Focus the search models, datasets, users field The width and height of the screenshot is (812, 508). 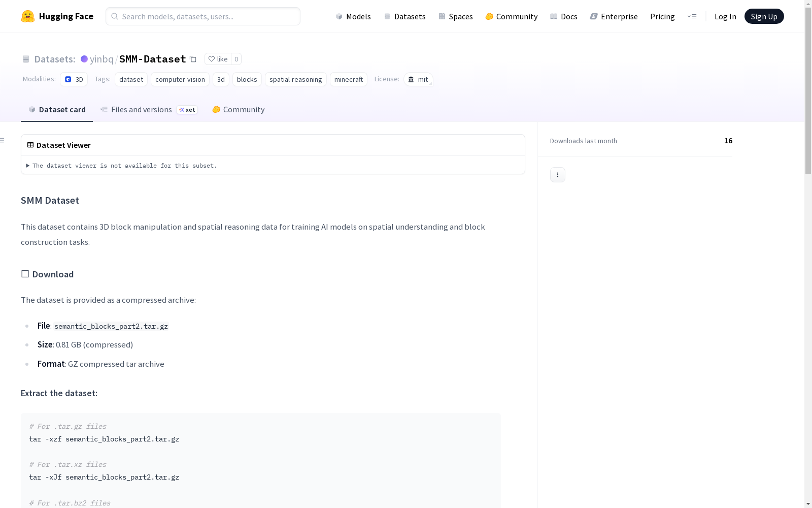[203, 16]
